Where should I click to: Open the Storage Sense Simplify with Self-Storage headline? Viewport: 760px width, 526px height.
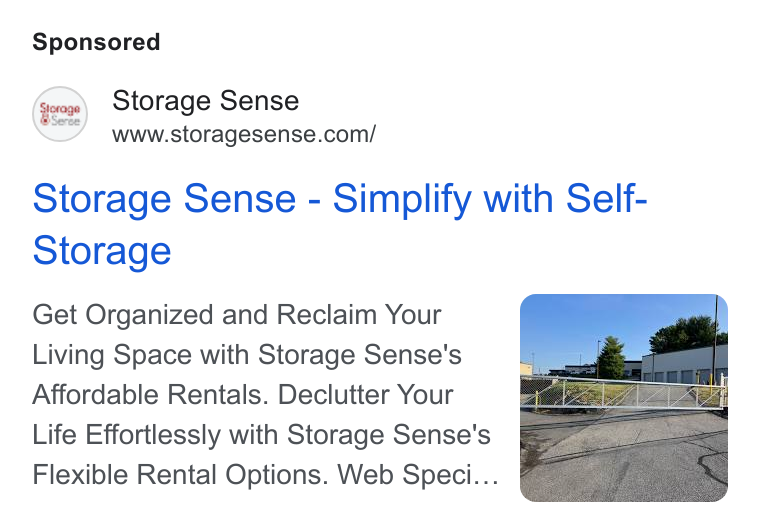point(340,224)
